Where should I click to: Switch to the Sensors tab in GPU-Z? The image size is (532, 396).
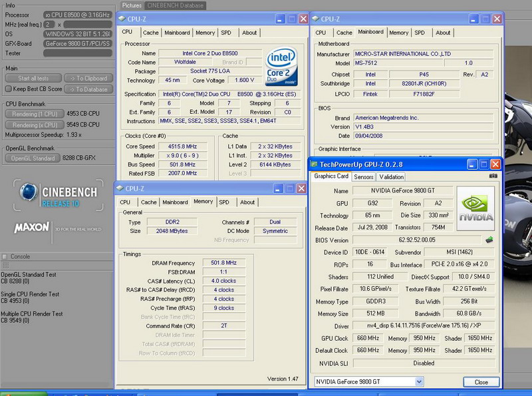tap(363, 177)
